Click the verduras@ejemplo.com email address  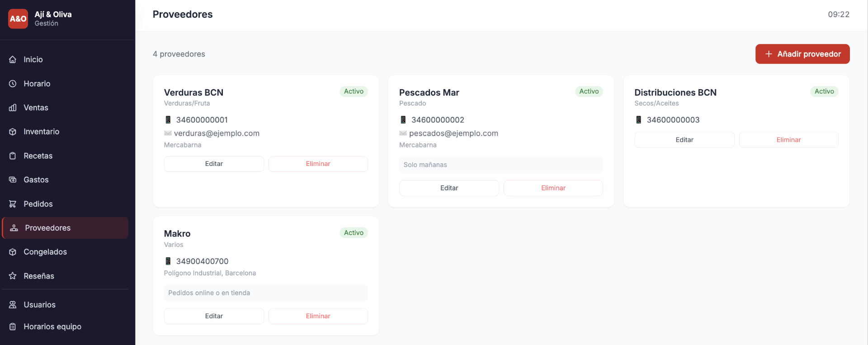pos(217,133)
